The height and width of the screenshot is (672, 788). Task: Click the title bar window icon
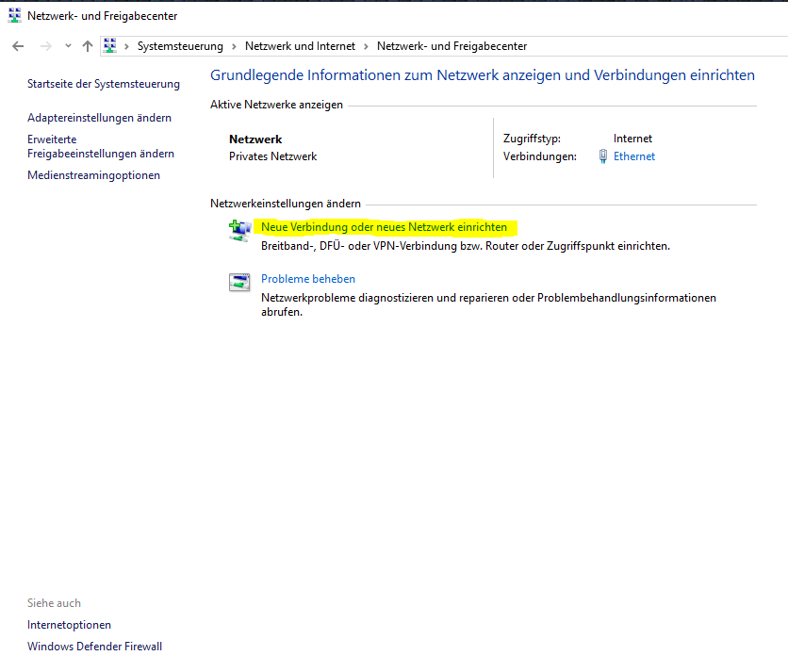coord(14,16)
